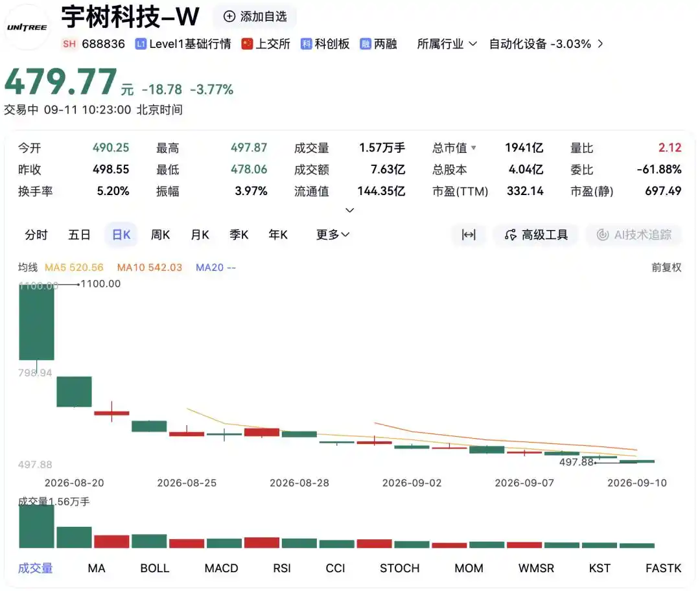
Task: Select the WMSR indicator tab
Action: [536, 568]
